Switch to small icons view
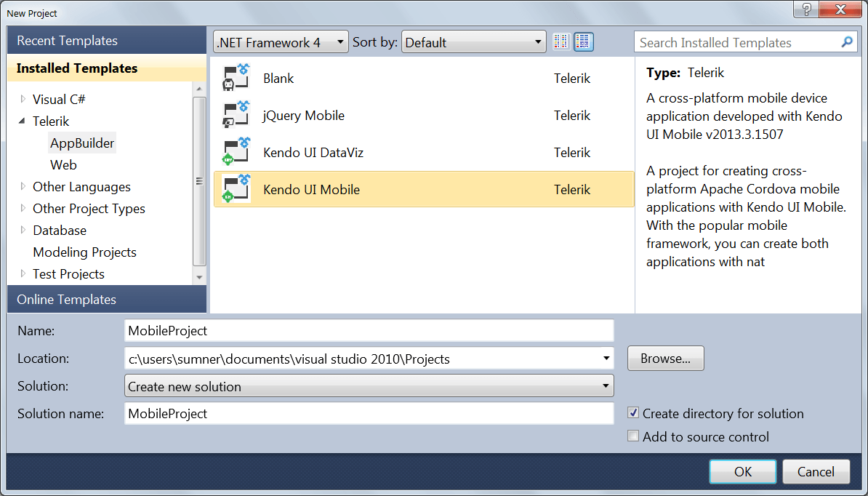The height and width of the screenshot is (496, 868). [x=560, y=42]
